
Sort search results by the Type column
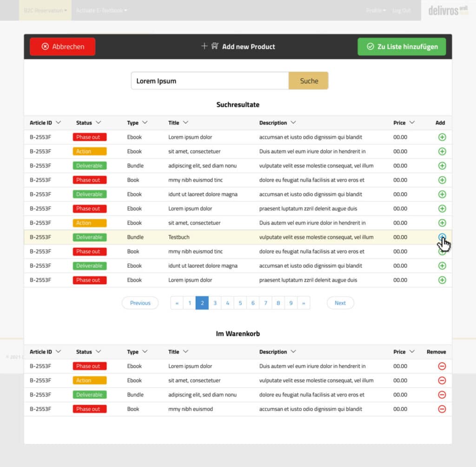[x=137, y=122]
